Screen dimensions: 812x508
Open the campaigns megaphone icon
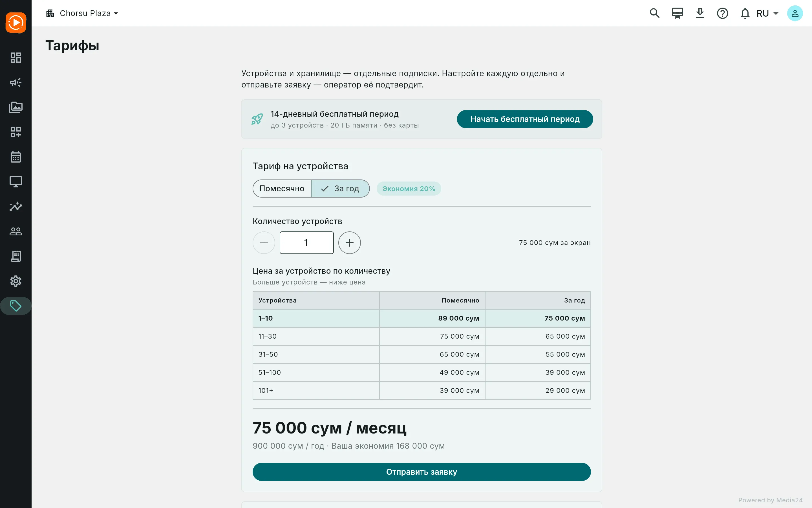point(16,82)
